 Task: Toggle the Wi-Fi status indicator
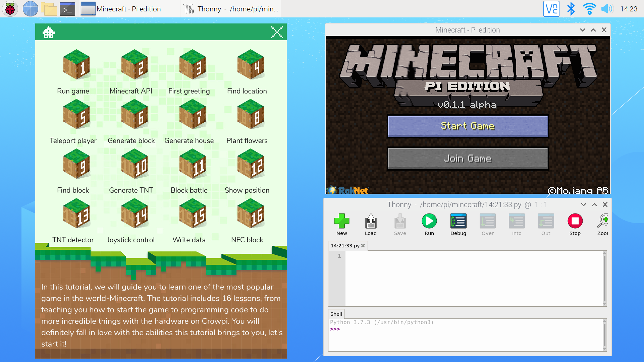coord(589,9)
